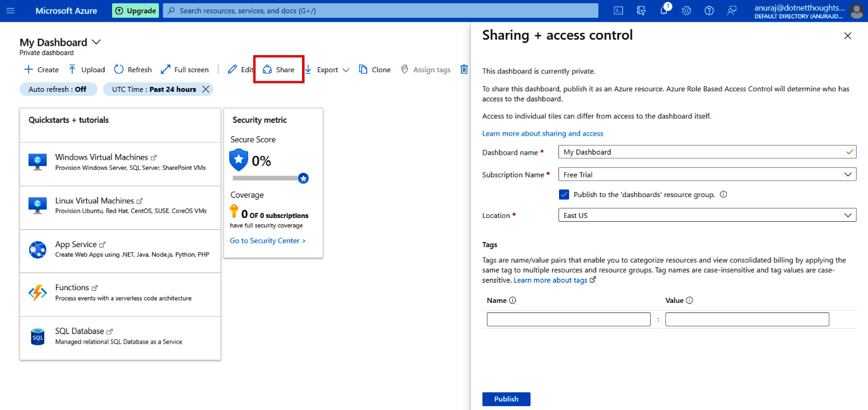
Task: Click the Auto refresh : Off pill
Action: pos(58,89)
